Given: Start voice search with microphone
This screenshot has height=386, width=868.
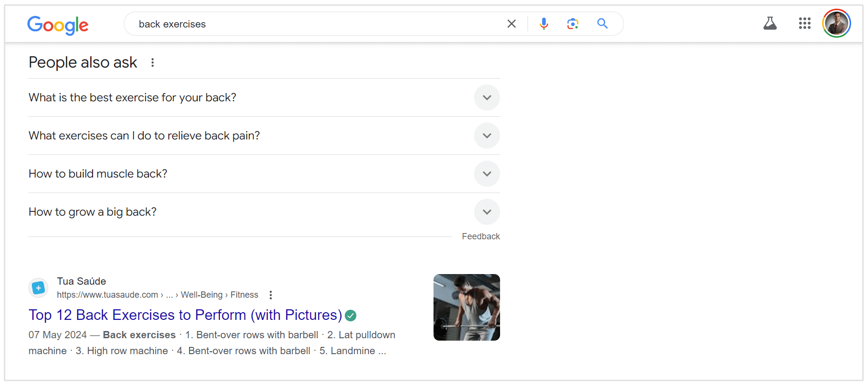Looking at the screenshot, I should point(543,24).
